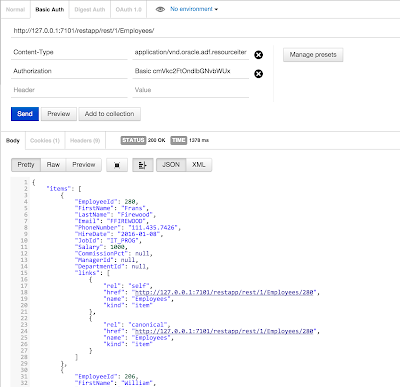The image size is (400, 387).
Task: Open the self href Employees/280 link
Action: coord(224,293)
